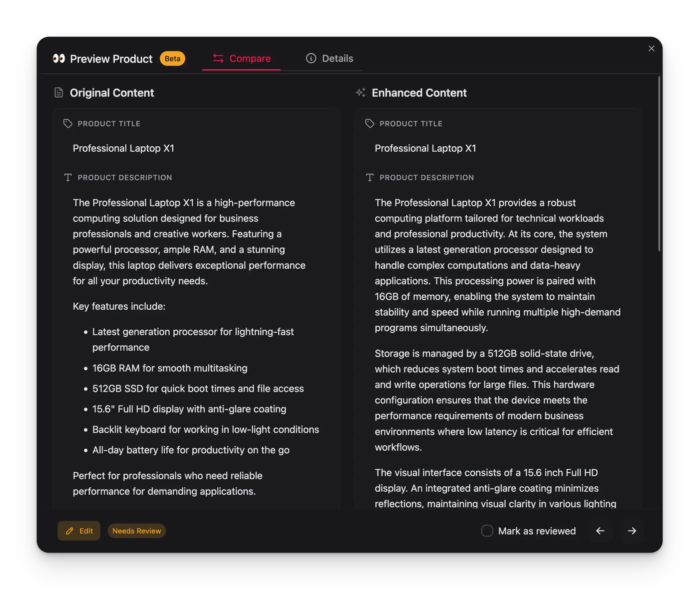Image resolution: width=700 pixels, height=590 pixels.
Task: Enable the Mark as reviewed checkbox
Action: [487, 531]
